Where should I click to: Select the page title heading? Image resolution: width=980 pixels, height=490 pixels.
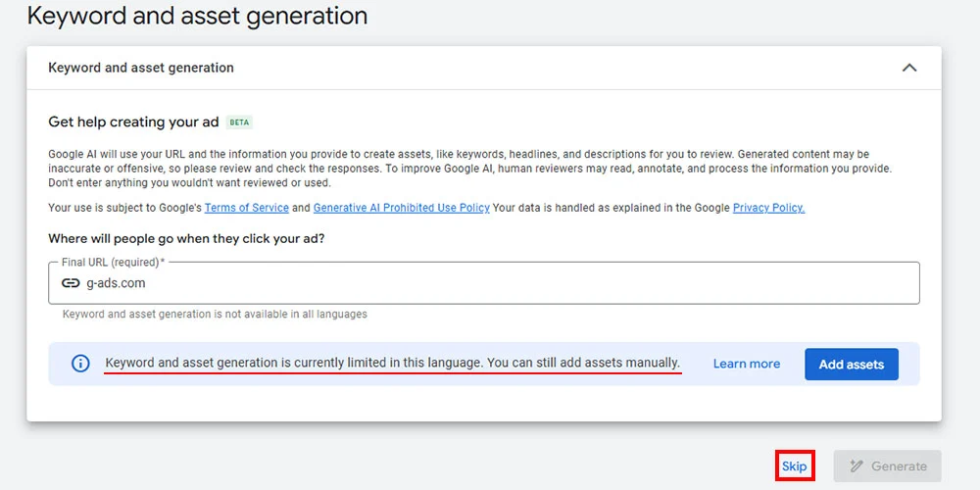coord(197,17)
